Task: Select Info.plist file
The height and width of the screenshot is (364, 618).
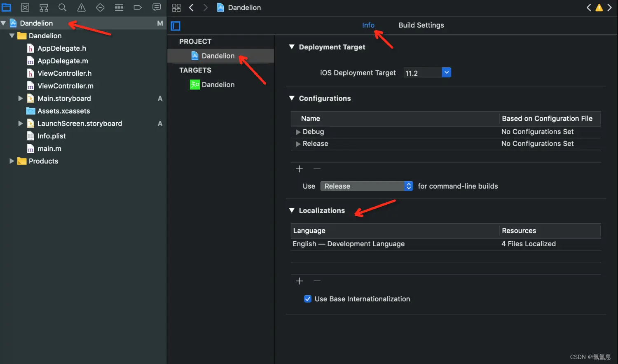Action: [51, 136]
